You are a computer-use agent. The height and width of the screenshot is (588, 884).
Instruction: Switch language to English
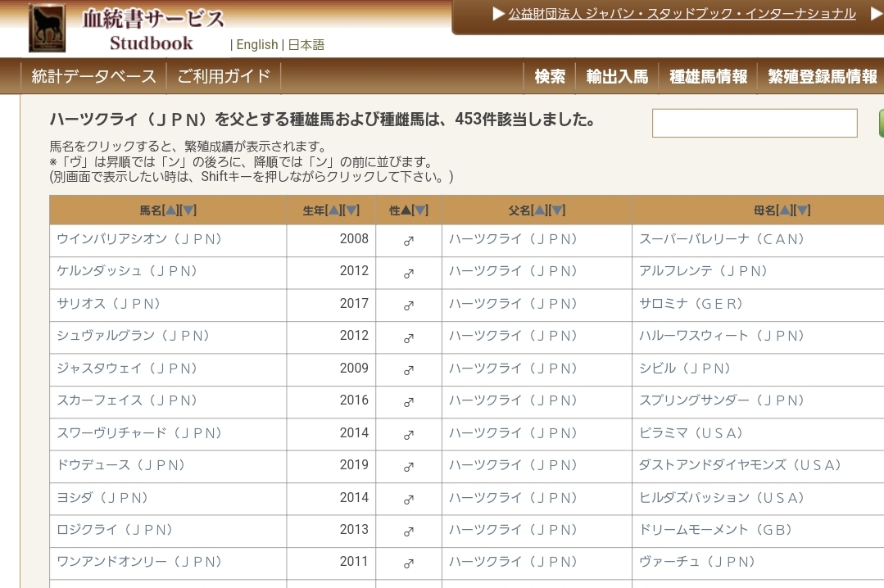[x=256, y=45]
